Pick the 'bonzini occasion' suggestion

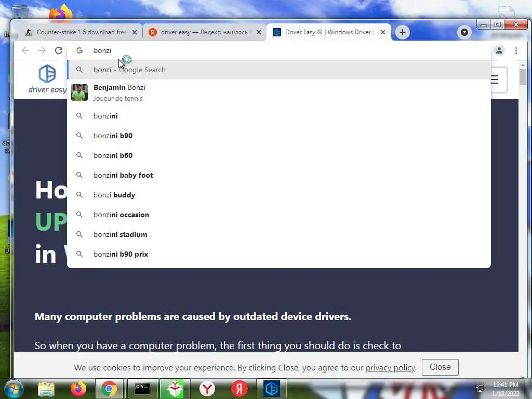click(279, 215)
